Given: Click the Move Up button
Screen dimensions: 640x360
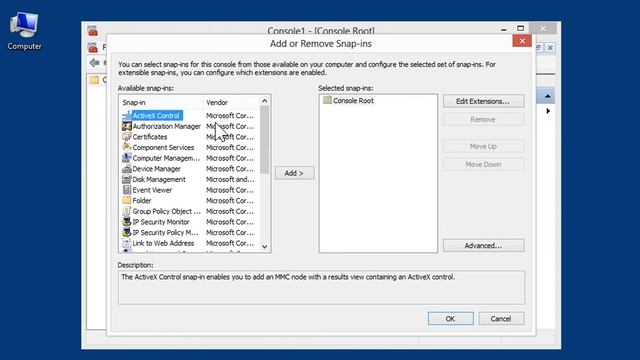Looking at the screenshot, I should [483, 146].
